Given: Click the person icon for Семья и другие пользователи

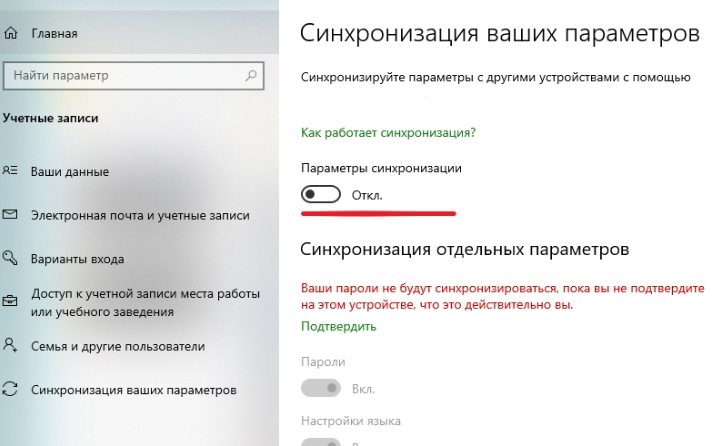Looking at the screenshot, I should (11, 346).
